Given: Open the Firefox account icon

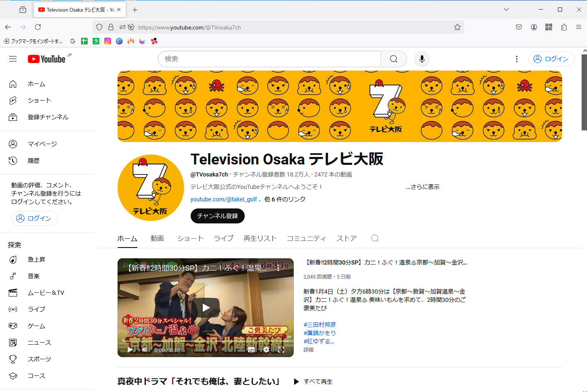Looking at the screenshot, I should tap(534, 27).
